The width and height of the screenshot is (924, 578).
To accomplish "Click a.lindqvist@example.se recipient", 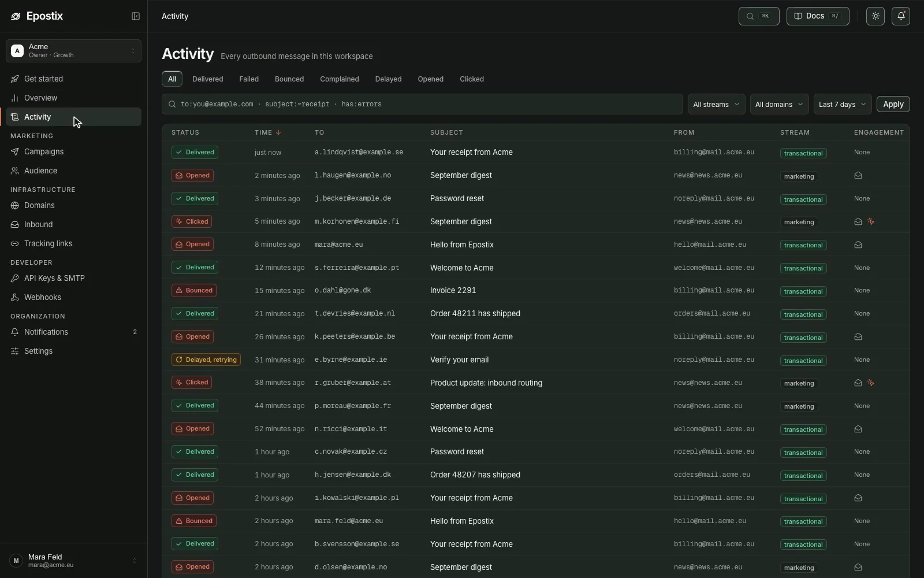I will pos(359,152).
